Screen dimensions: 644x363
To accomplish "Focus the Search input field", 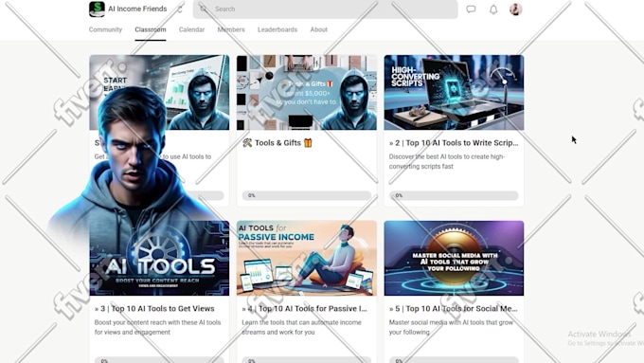I will coord(325,9).
